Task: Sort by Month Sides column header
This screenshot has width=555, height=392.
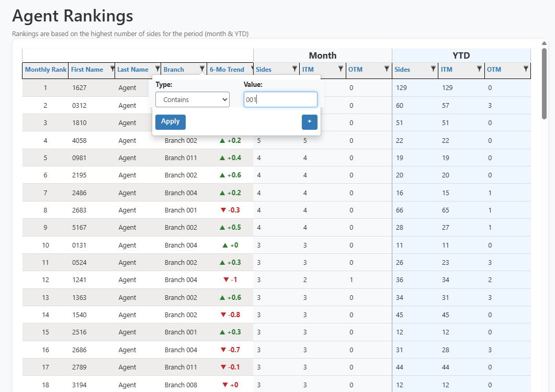Action: 264,70
